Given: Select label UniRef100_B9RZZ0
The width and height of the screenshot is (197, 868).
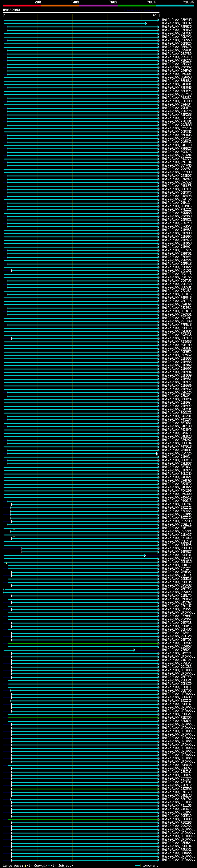Looking at the screenshot, I should 176,392.
